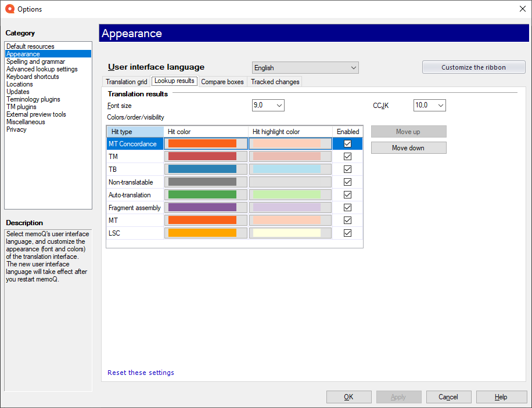This screenshot has height=408, width=532.
Task: Open Tracked changes tab
Action: coord(275,82)
